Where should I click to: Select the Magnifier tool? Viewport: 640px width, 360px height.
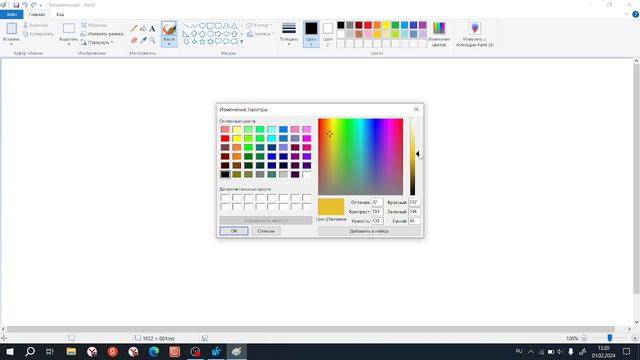tap(152, 40)
